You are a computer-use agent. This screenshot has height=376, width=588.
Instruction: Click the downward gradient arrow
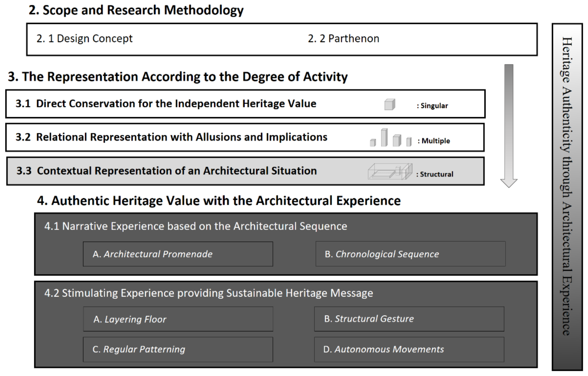509,124
